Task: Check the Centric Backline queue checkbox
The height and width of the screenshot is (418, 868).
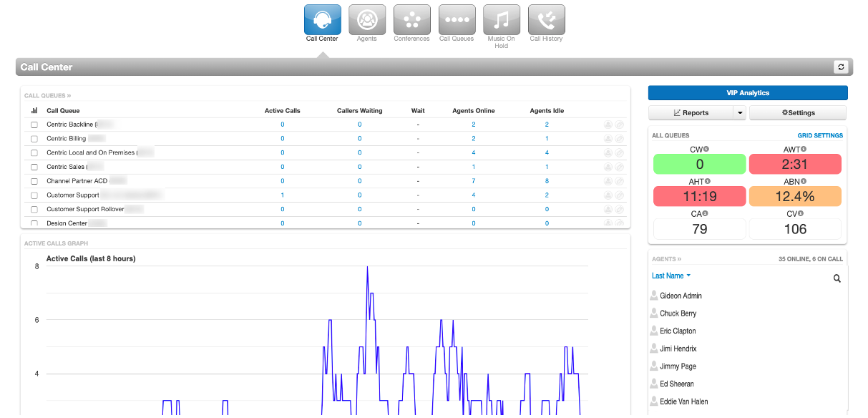Action: [x=34, y=125]
